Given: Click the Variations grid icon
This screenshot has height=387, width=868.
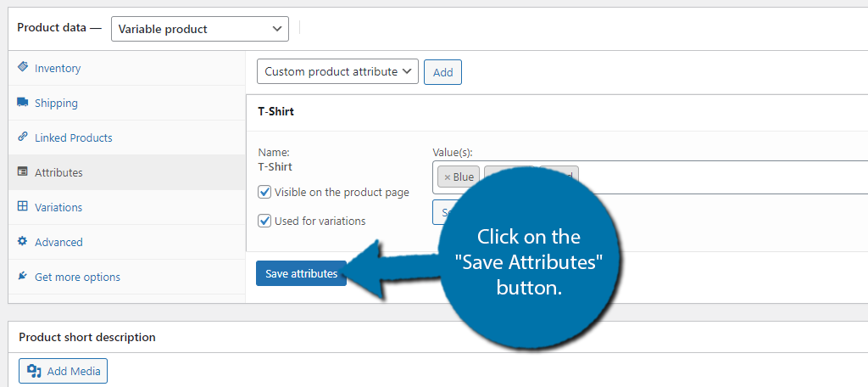Looking at the screenshot, I should (x=23, y=207).
